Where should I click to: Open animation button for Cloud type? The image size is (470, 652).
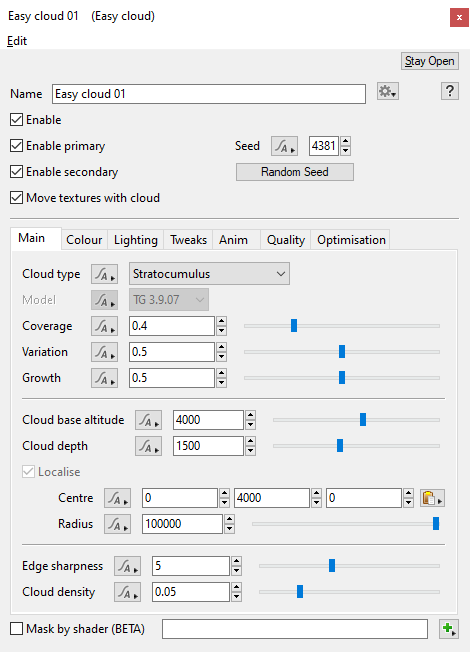[x=104, y=274]
